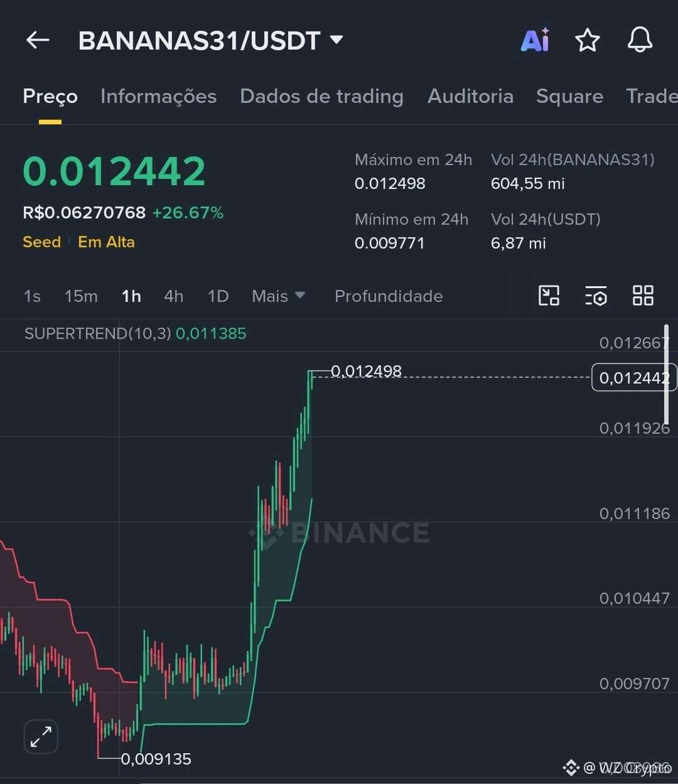Click the Supertrend value 0,011385
The image size is (678, 784).
pos(211,333)
